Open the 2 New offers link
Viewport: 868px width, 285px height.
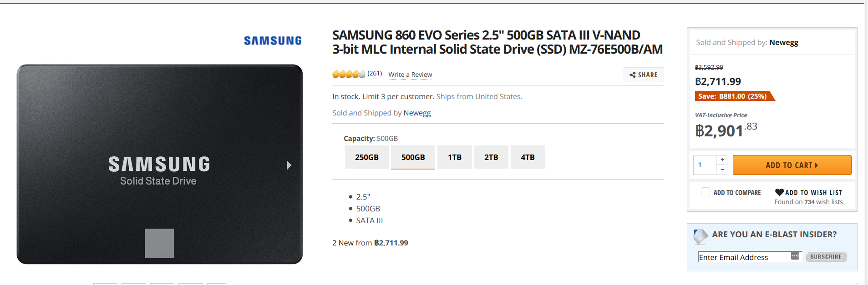[343, 243]
